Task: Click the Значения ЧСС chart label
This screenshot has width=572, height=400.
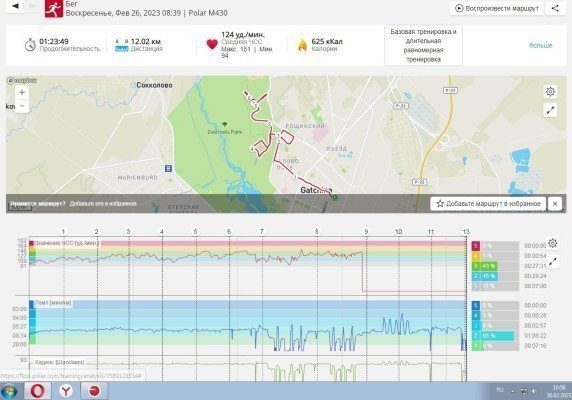Action: click(x=66, y=243)
